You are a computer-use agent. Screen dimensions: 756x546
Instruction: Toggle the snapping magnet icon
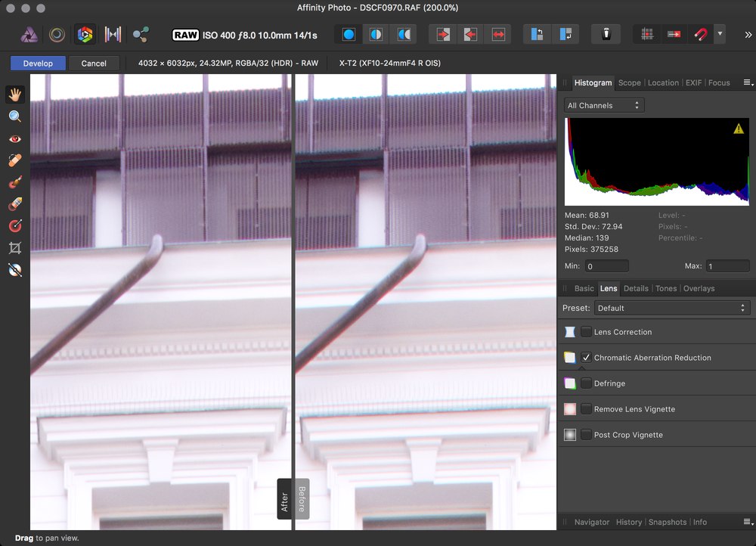pos(701,35)
